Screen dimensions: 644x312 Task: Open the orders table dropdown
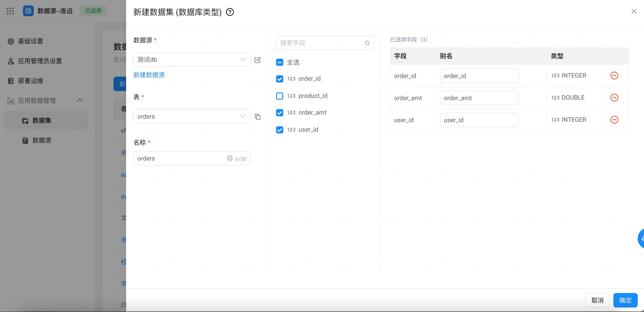tap(192, 116)
